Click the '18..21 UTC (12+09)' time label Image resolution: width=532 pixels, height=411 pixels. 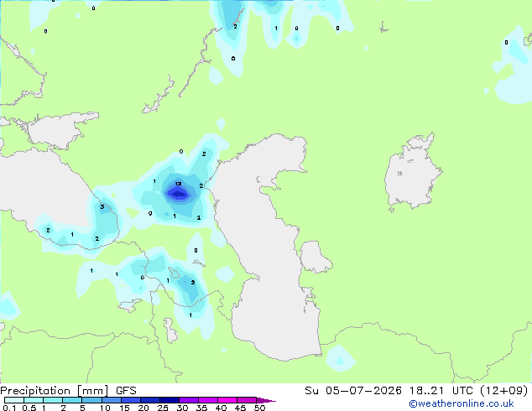click(x=468, y=391)
